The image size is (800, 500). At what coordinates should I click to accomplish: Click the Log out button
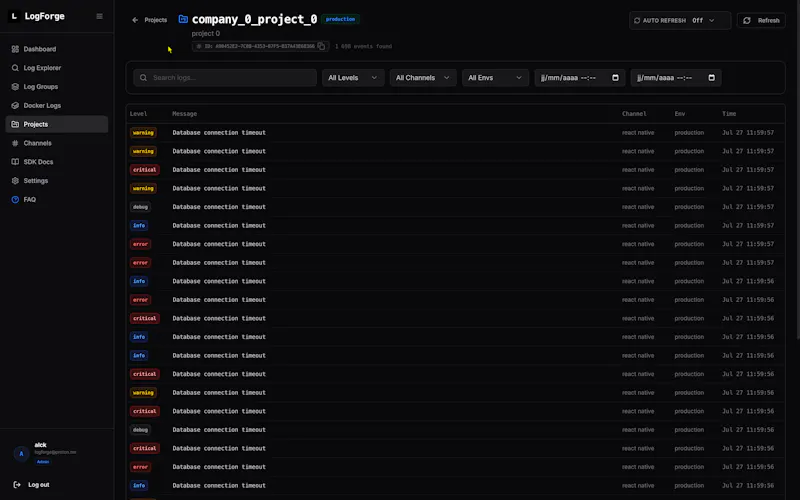(32, 485)
